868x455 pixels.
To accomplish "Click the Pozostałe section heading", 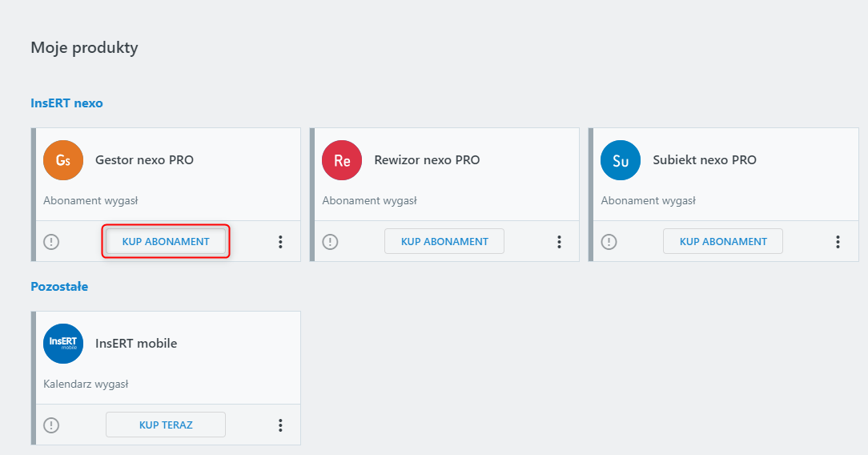I will tap(59, 286).
